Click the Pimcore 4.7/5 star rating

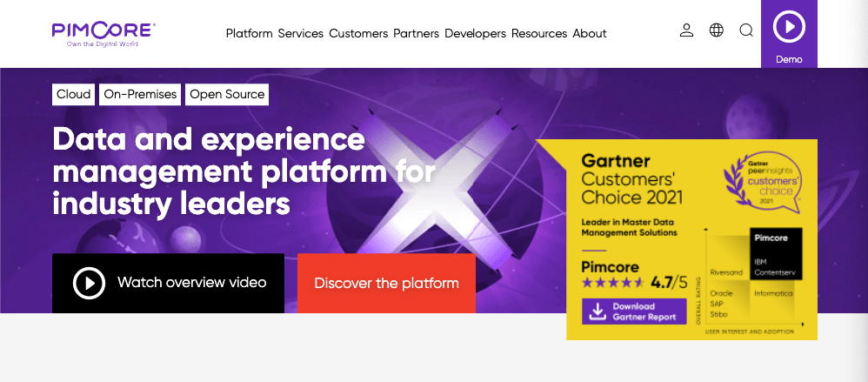(x=633, y=282)
